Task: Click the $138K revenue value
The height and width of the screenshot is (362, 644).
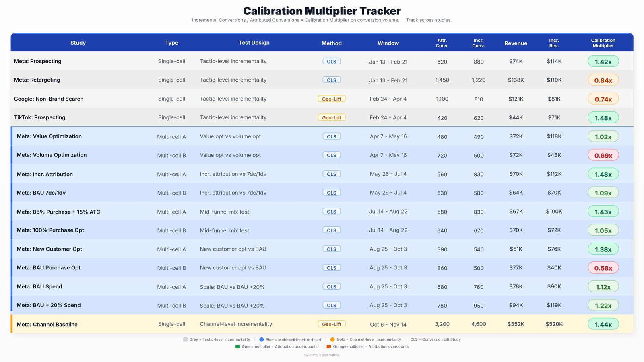Action: [x=516, y=80]
